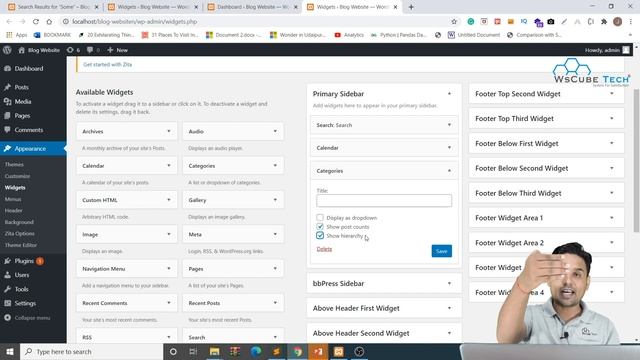Launch File Explorer from the taskbar
The width and height of the screenshot is (640, 360).
[214, 351]
